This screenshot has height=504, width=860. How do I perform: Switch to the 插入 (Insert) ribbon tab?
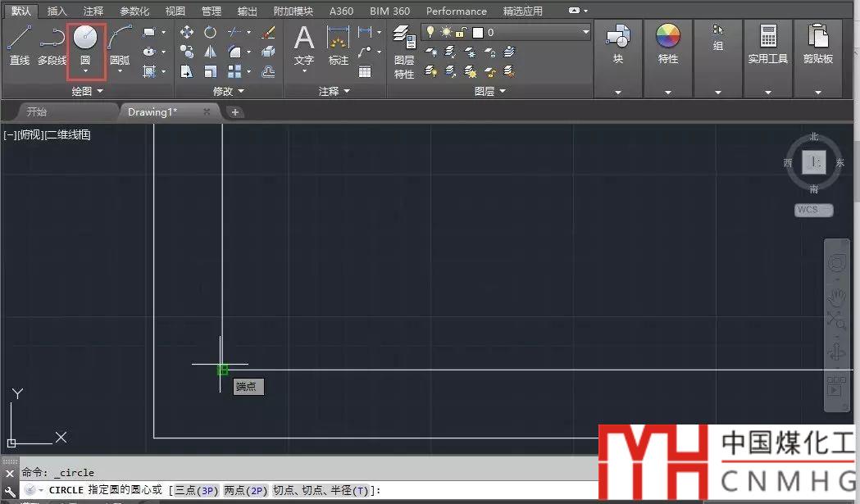[x=57, y=11]
